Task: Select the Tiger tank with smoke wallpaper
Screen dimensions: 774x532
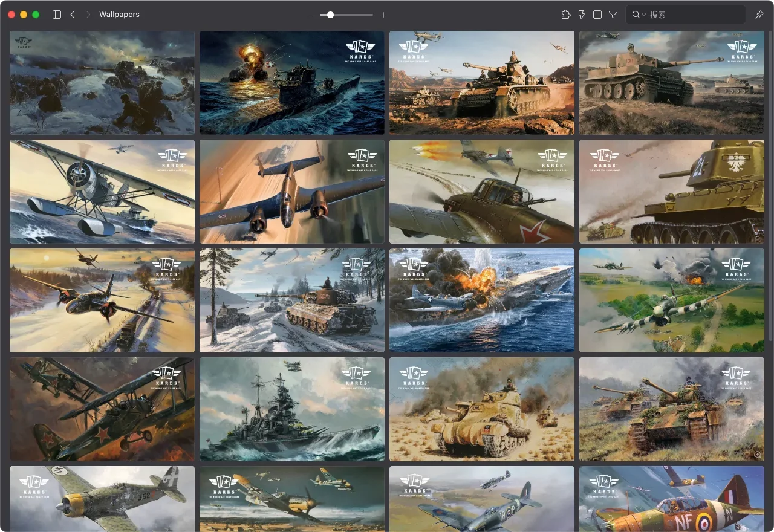Action: click(x=672, y=83)
